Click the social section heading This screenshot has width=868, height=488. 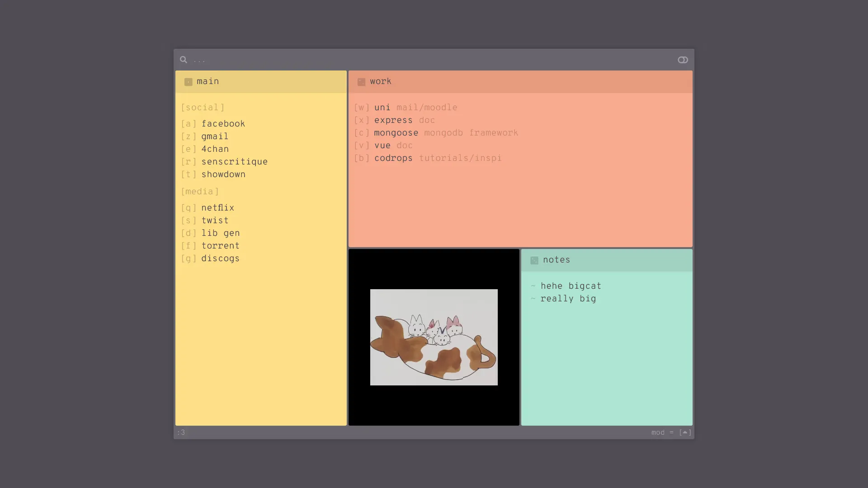tap(203, 108)
